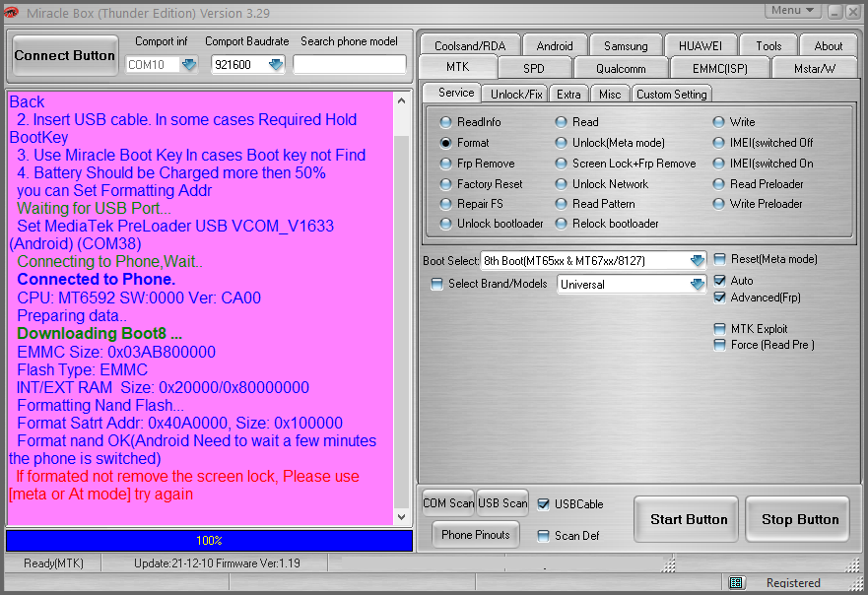This screenshot has width=868, height=595.
Task: Enable Force (Read Pre) checkbox
Action: pos(719,345)
